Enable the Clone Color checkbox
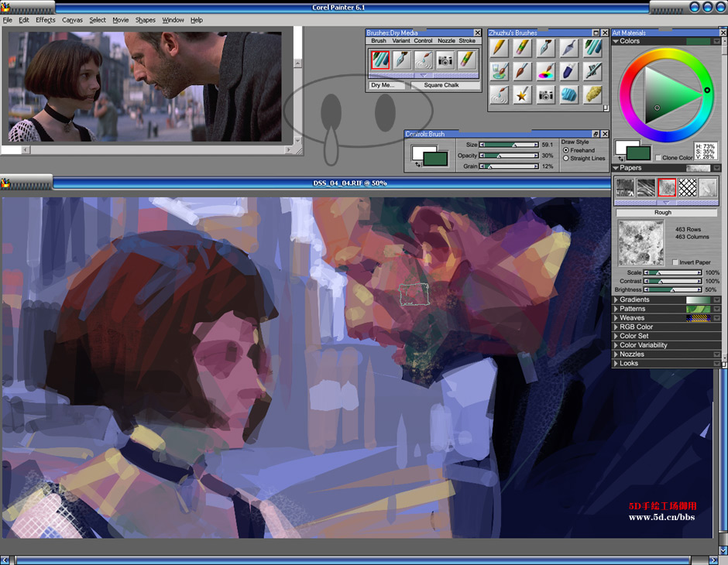 (x=658, y=158)
